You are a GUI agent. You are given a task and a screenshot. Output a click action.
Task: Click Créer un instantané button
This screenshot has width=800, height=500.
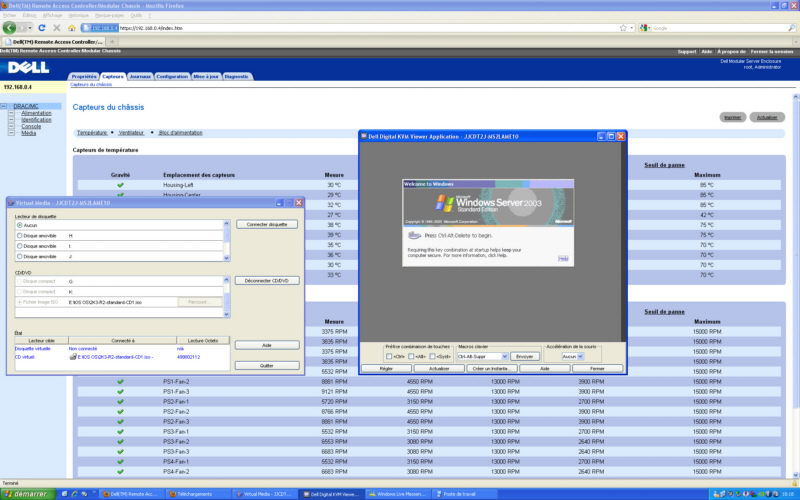(x=492, y=368)
